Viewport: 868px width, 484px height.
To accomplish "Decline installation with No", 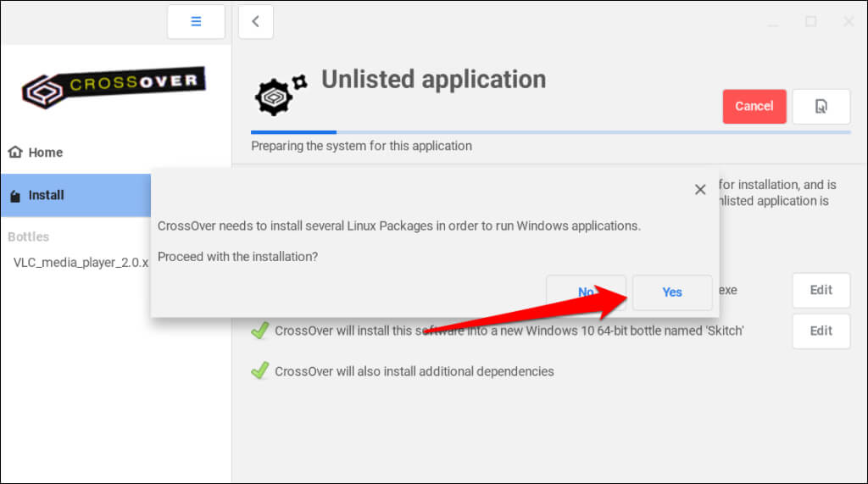I will coord(585,292).
